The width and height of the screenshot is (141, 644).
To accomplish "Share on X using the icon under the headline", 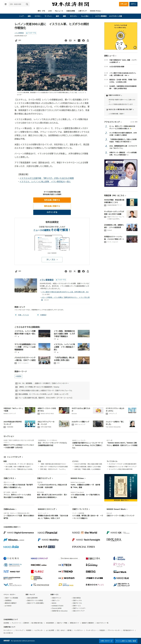I will coord(79,40).
